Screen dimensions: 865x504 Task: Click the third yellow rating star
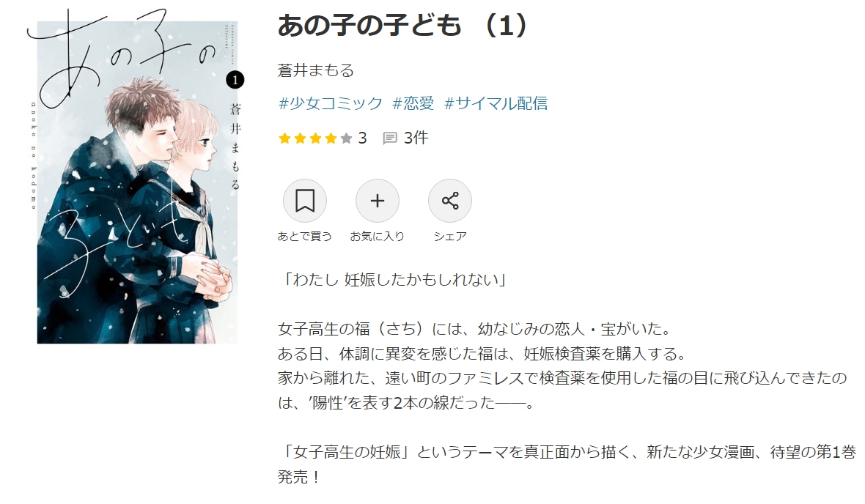click(x=315, y=138)
